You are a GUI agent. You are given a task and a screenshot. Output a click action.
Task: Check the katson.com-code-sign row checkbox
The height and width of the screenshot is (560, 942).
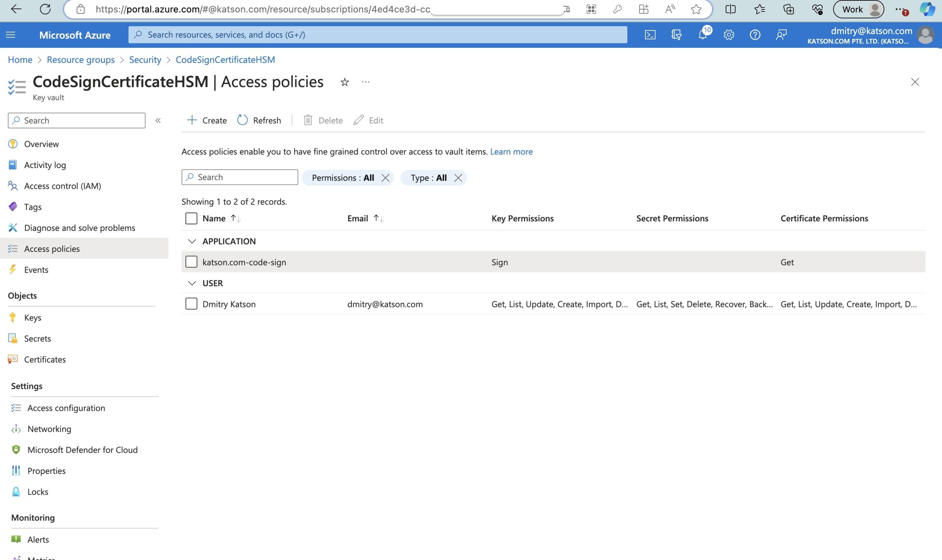pos(191,262)
